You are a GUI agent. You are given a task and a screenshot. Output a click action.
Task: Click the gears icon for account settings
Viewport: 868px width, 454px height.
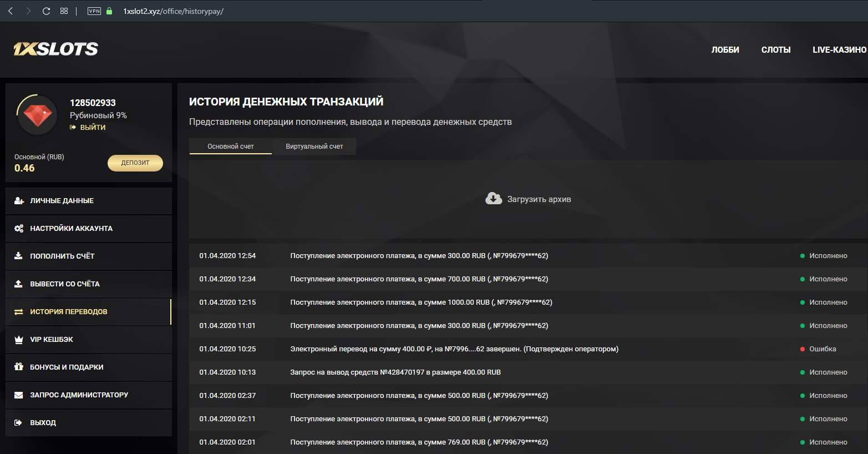[19, 229]
